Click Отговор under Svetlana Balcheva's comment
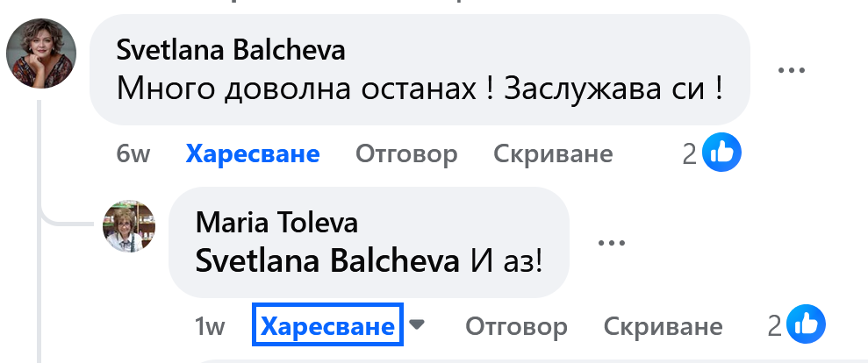This screenshot has width=868, height=363. [x=406, y=154]
